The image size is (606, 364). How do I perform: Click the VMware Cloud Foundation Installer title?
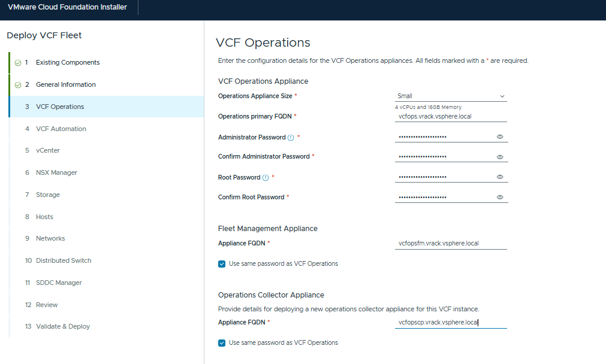pyautogui.click(x=67, y=7)
